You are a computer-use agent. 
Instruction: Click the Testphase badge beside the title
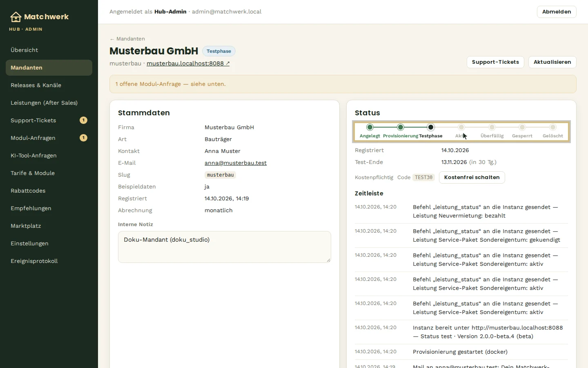tap(219, 51)
